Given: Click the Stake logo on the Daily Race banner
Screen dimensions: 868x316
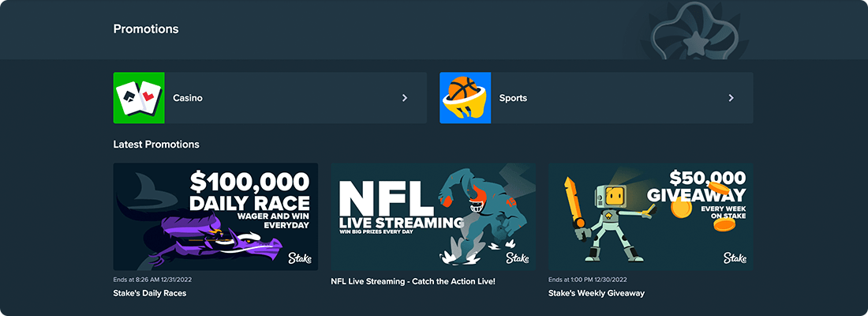Looking at the screenshot, I should [300, 258].
